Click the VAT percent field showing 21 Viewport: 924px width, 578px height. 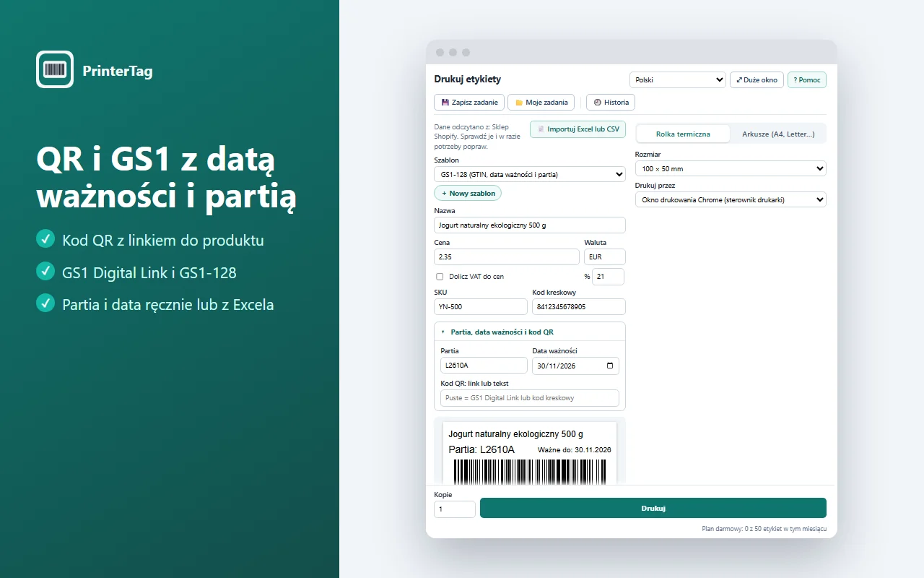tap(608, 277)
